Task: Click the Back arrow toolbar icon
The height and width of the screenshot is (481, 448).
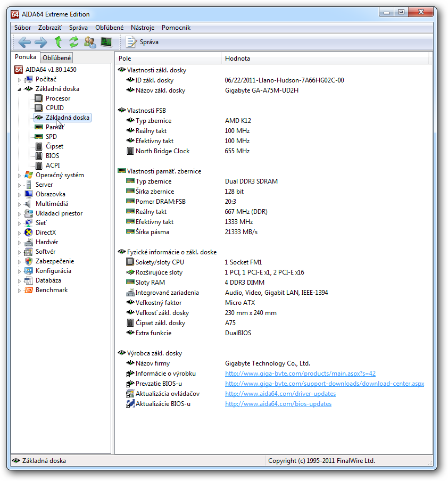Action: click(24, 42)
